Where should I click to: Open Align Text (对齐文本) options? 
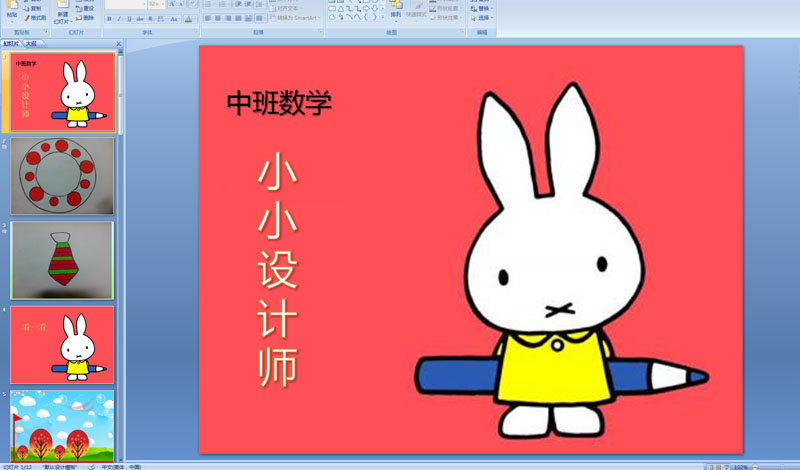[285, 9]
